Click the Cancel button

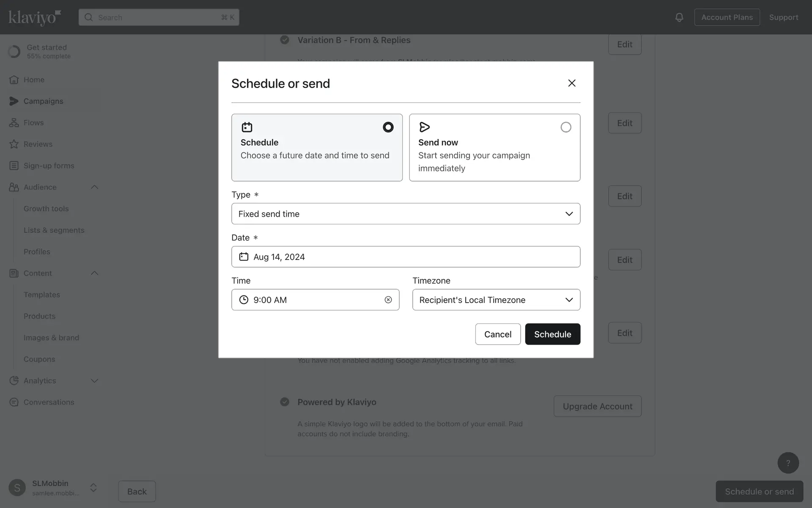(x=498, y=334)
